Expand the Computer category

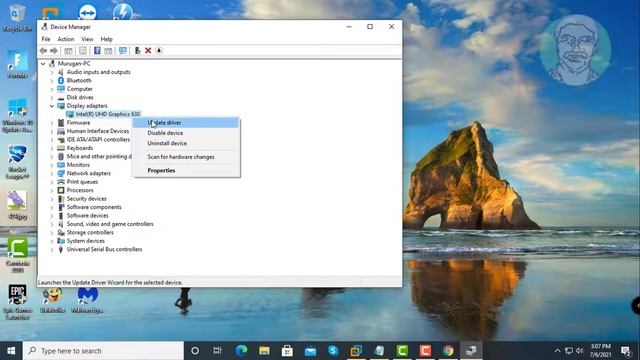52,89
